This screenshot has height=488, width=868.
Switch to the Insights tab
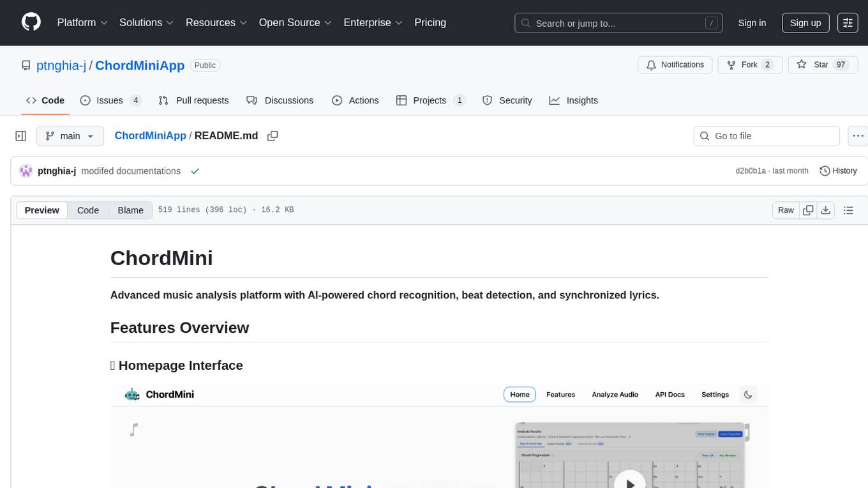pos(574,100)
